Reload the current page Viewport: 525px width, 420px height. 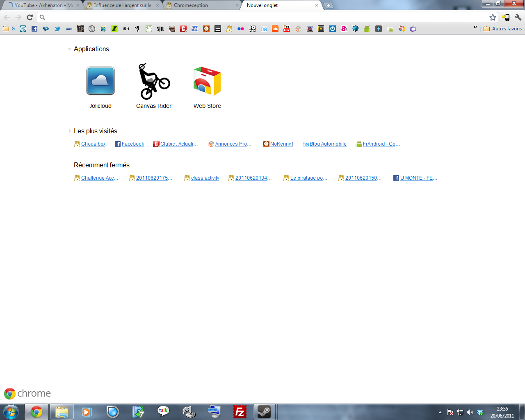coord(30,17)
